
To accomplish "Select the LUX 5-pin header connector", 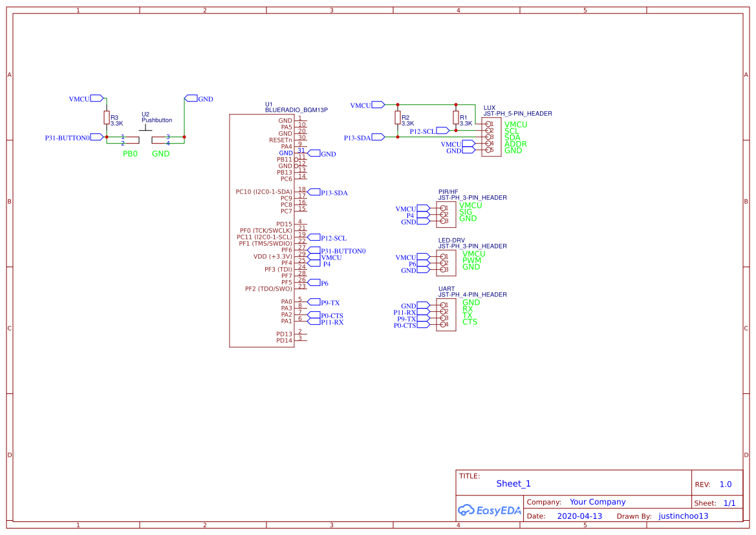I will 491,137.
